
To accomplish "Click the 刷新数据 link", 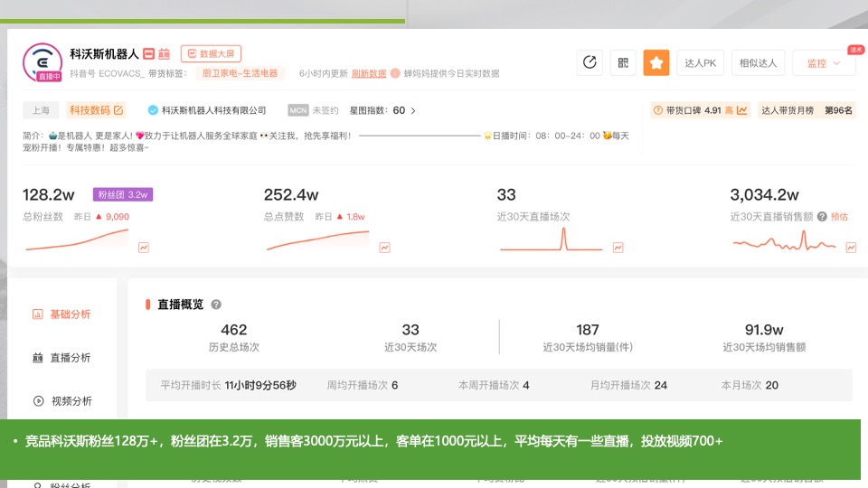I will pyautogui.click(x=369, y=73).
